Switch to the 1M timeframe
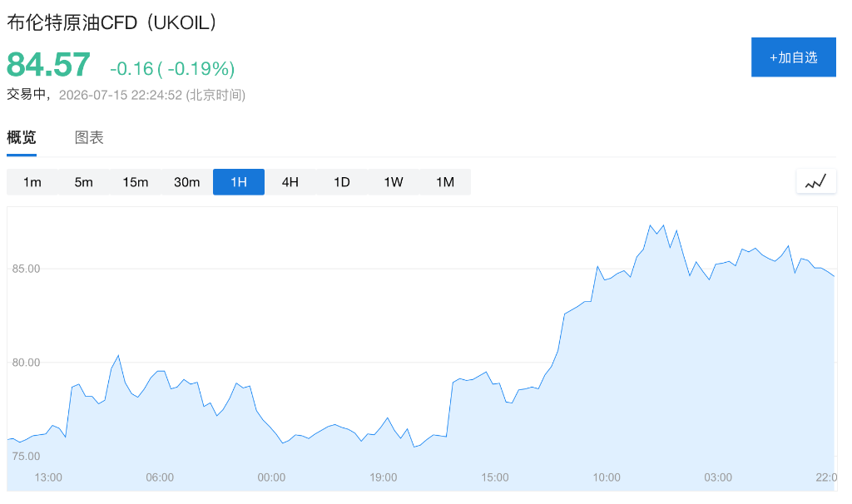Viewport: 852px width, 504px height. (445, 182)
